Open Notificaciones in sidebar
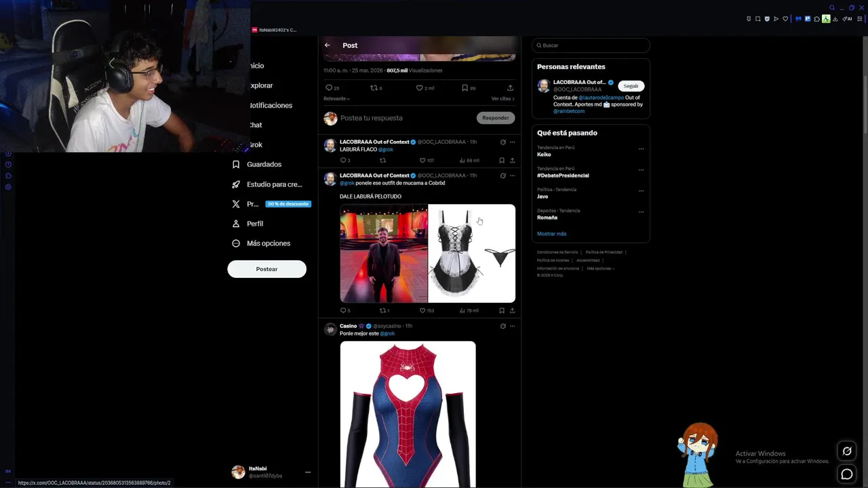The width and height of the screenshot is (868, 488). pos(271,106)
